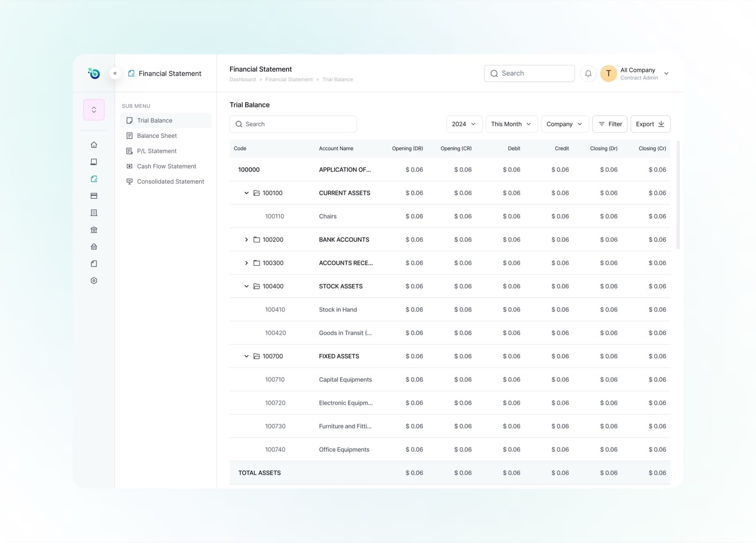Click the TOTAL ASSETS row label

coord(259,473)
